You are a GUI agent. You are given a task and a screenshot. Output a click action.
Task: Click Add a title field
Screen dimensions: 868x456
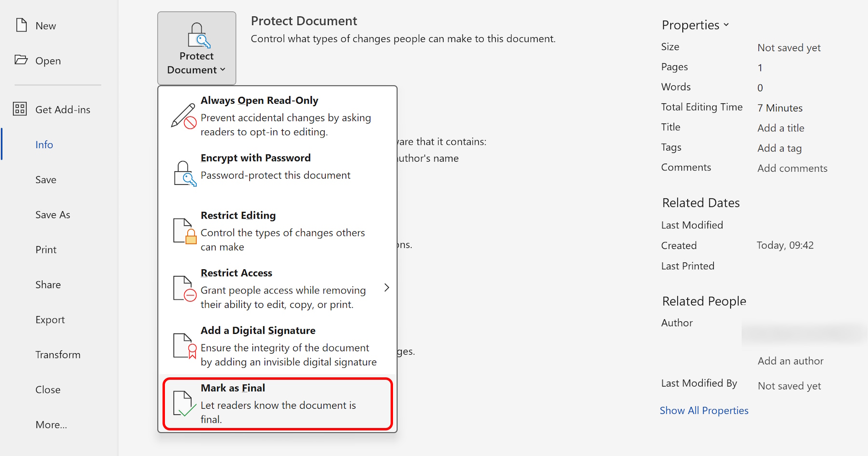click(780, 127)
